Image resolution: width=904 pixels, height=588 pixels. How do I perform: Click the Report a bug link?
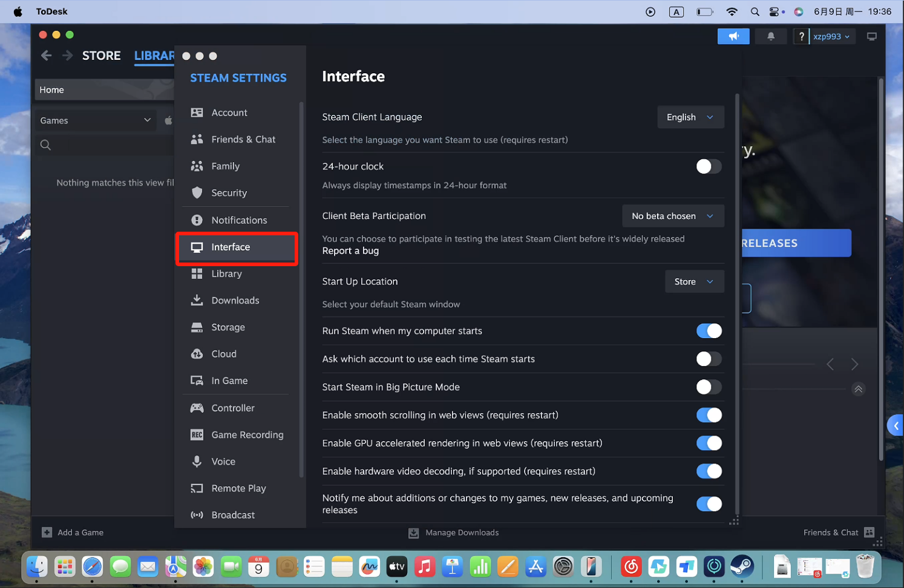(350, 251)
